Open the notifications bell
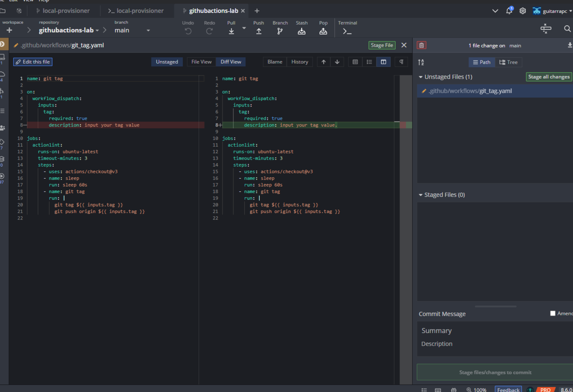The height and width of the screenshot is (392, 573). click(509, 11)
